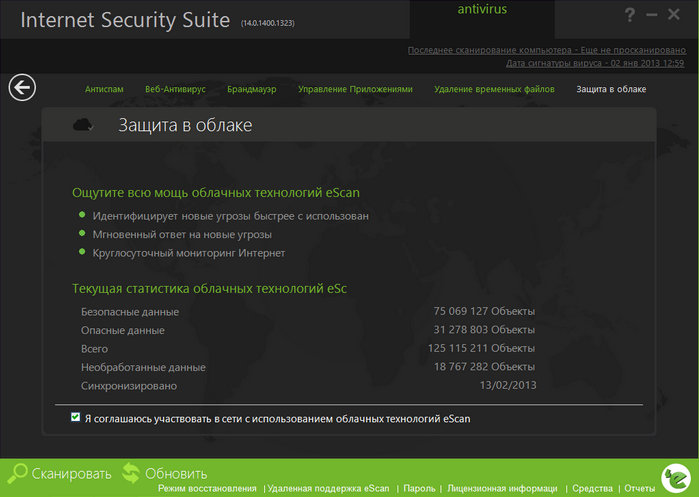Image resolution: width=699 pixels, height=497 pixels.
Task: Click the value 75 069 127 Объекты
Action: [x=484, y=311]
